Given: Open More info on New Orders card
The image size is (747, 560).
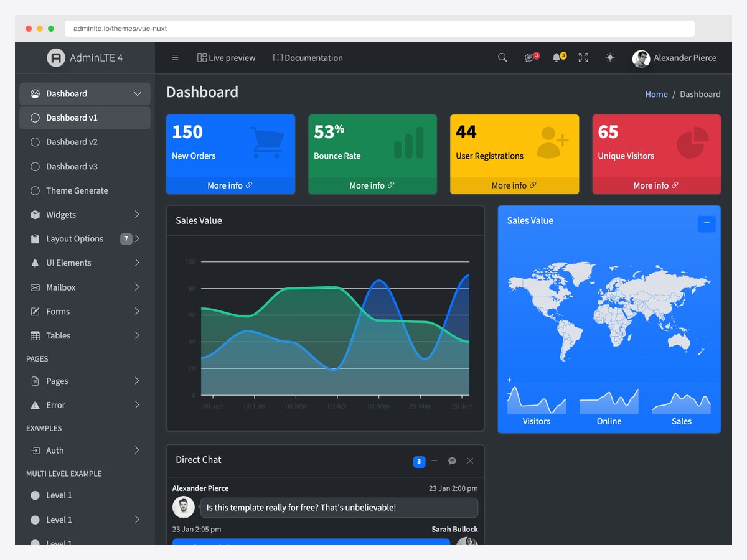Looking at the screenshot, I should point(230,185).
